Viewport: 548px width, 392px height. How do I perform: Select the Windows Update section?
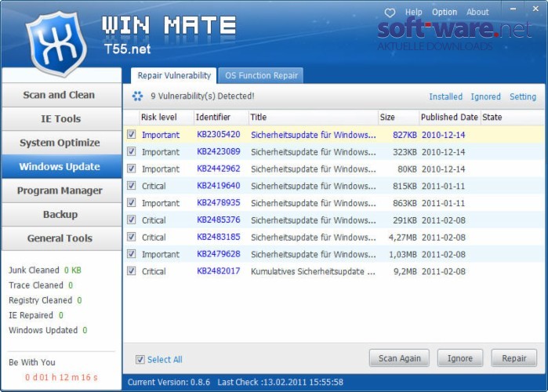tap(61, 167)
